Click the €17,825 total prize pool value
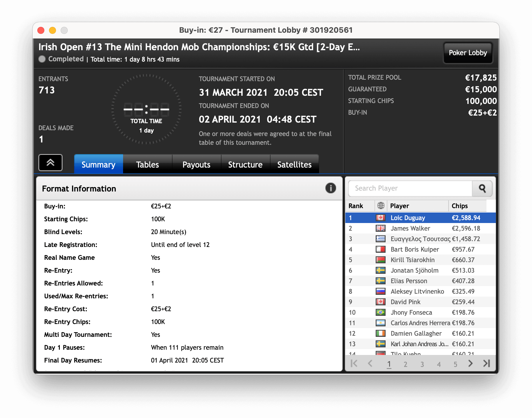Viewport: 532px width, 418px height. (481, 78)
